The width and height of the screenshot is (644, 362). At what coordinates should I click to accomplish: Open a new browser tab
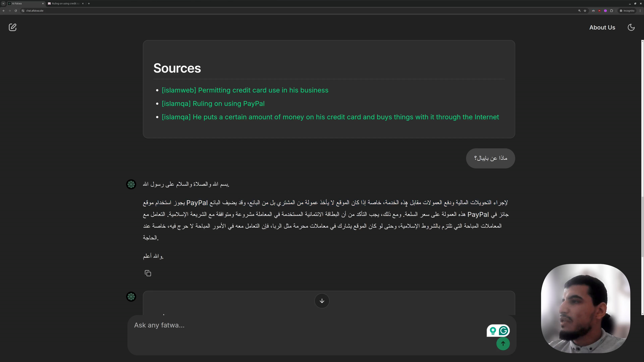click(89, 4)
